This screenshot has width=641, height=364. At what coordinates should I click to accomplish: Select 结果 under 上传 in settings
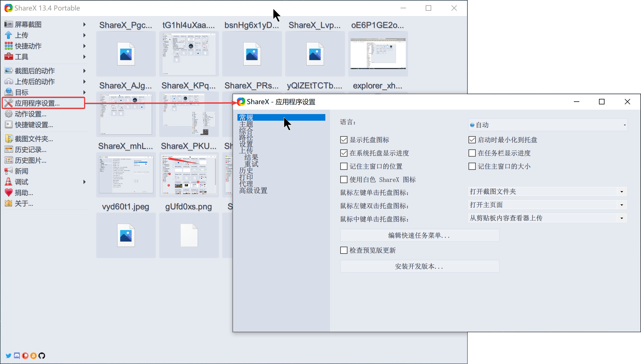(x=251, y=157)
